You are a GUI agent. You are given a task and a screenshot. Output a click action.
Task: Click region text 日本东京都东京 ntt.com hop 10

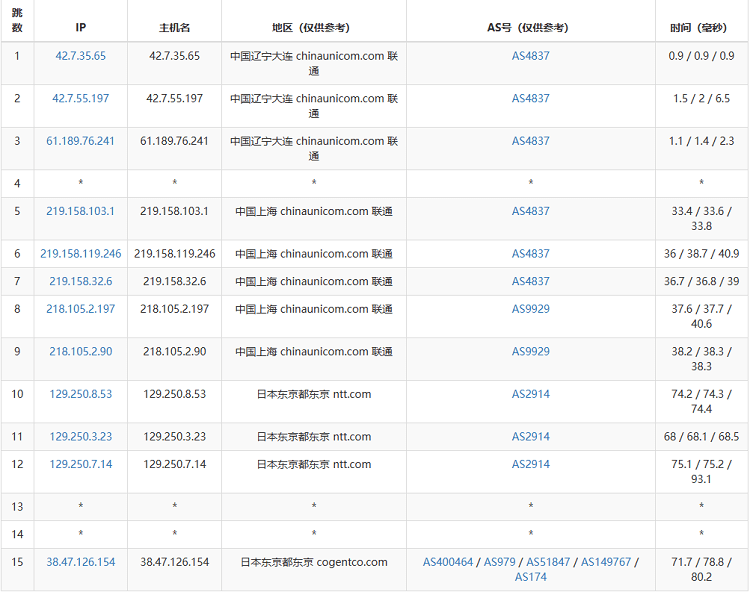(x=314, y=395)
